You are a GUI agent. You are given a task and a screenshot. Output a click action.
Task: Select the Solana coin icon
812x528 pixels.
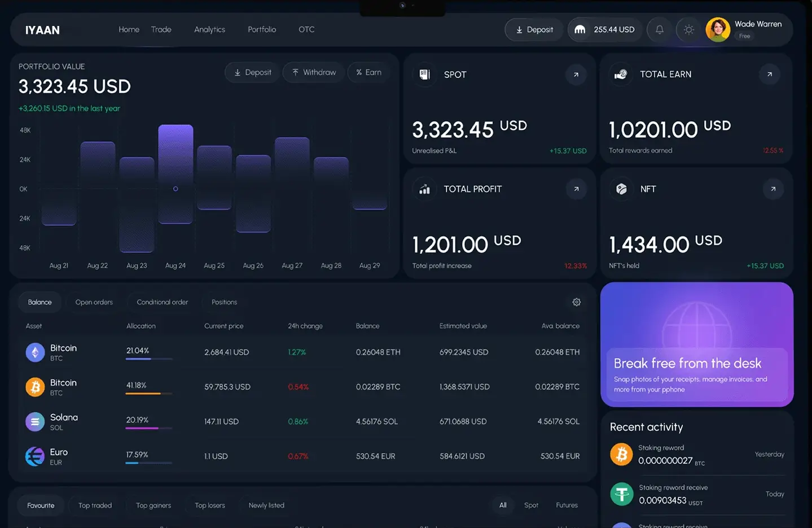[35, 422]
